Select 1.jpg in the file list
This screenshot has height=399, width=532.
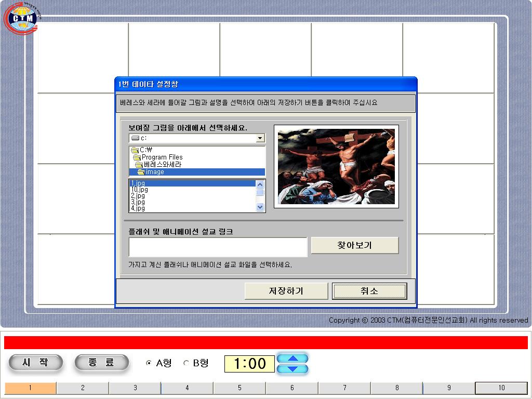[192, 183]
